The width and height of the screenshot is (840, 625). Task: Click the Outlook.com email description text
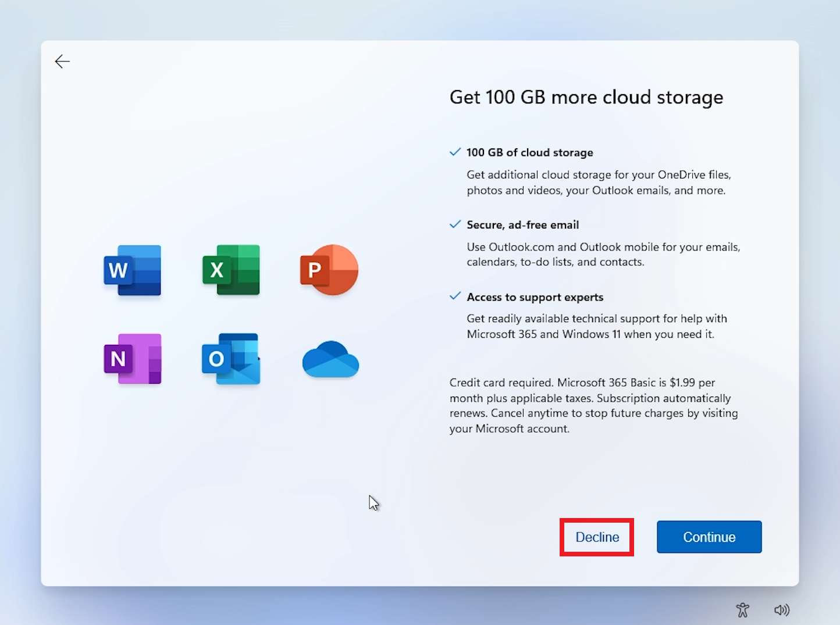[x=603, y=254]
